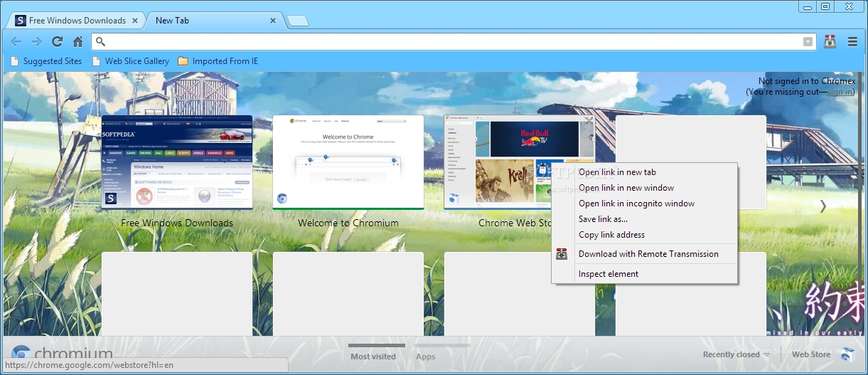Go back with the Back arrow
The image size is (868, 375).
16,41
